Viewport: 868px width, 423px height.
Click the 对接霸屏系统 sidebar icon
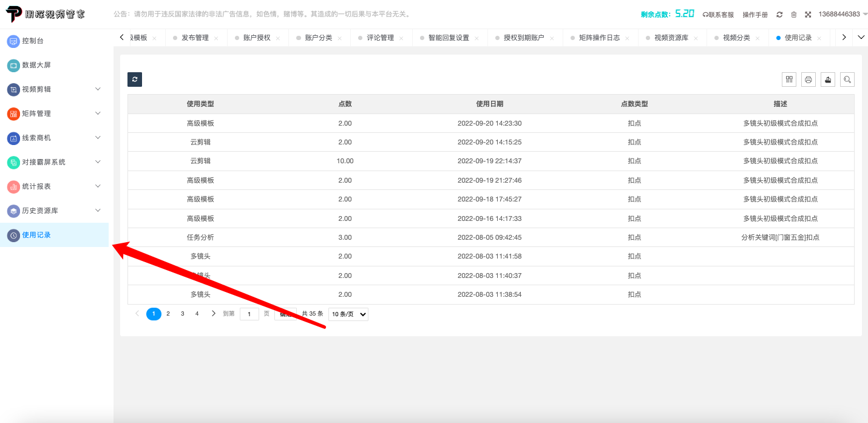coord(13,163)
